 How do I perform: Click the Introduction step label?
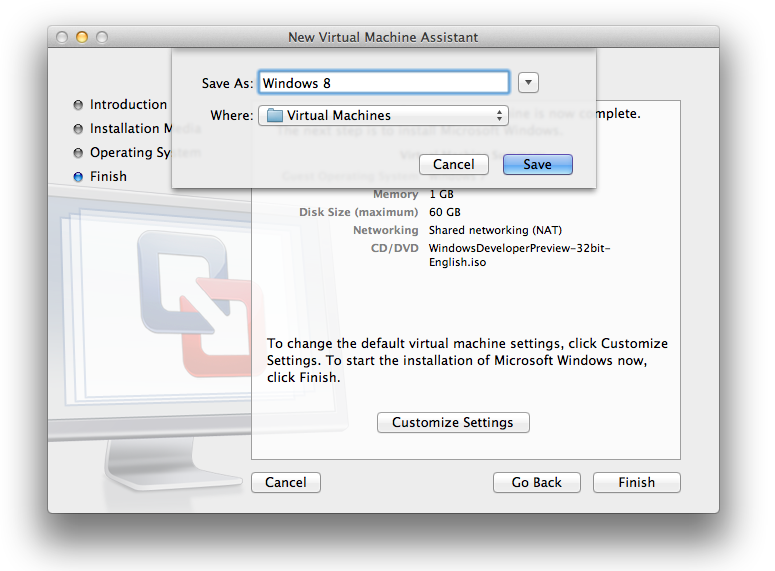(129, 105)
